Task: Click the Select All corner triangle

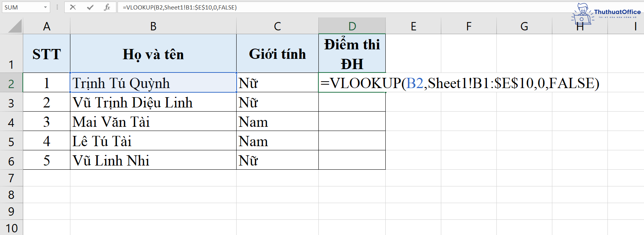Action: (15, 26)
